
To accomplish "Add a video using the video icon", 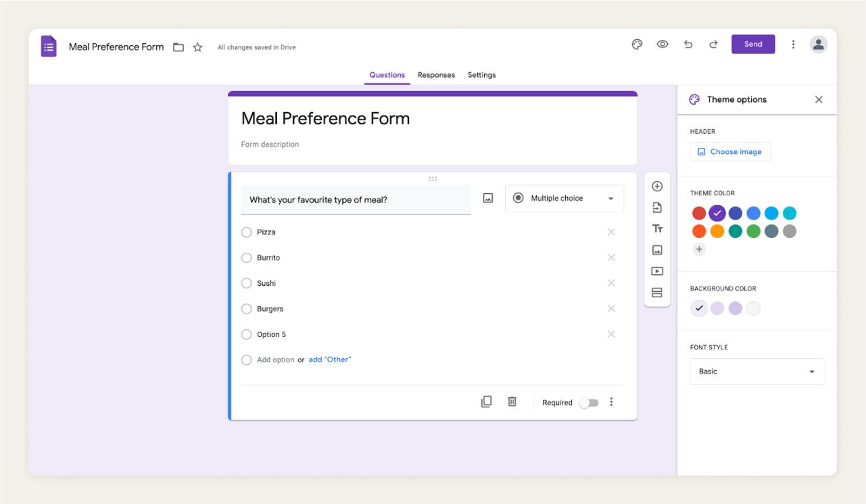I will click(x=656, y=271).
